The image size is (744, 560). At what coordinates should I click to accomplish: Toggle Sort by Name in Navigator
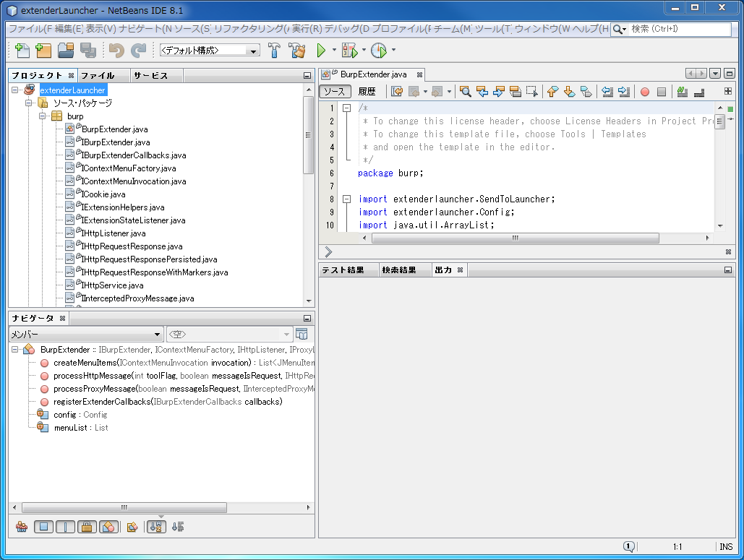[156, 527]
